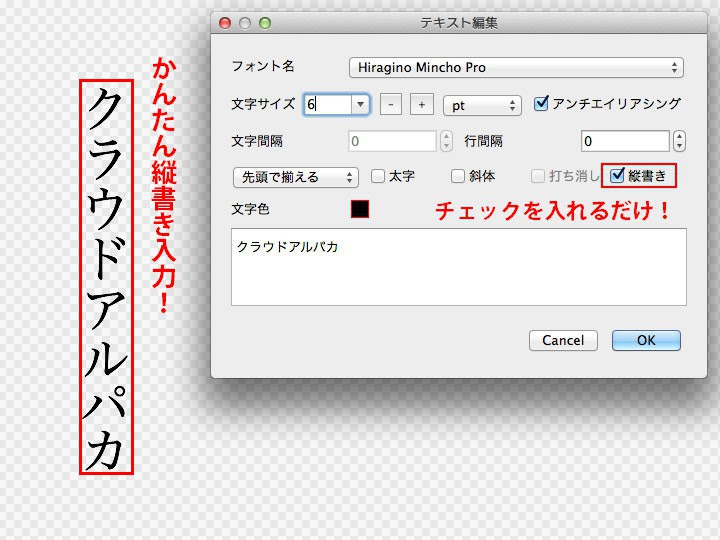Uncheck the 縦書き vertical writing checkbox
Viewport: 720px width, 540px height.
tap(617, 175)
